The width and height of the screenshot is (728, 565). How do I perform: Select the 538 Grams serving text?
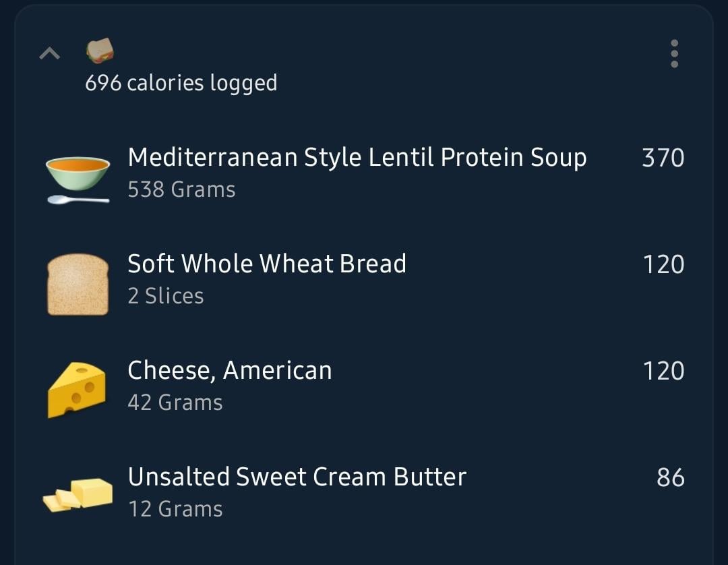(x=181, y=189)
